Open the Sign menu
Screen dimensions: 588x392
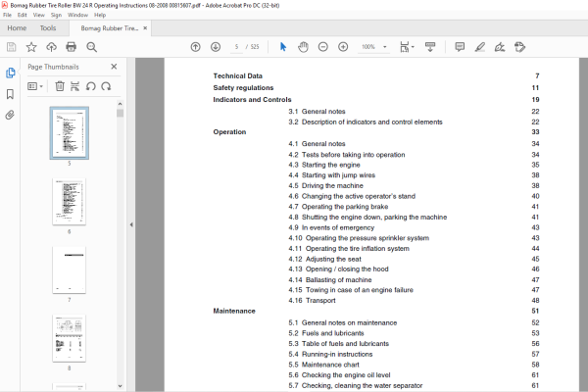(x=56, y=15)
